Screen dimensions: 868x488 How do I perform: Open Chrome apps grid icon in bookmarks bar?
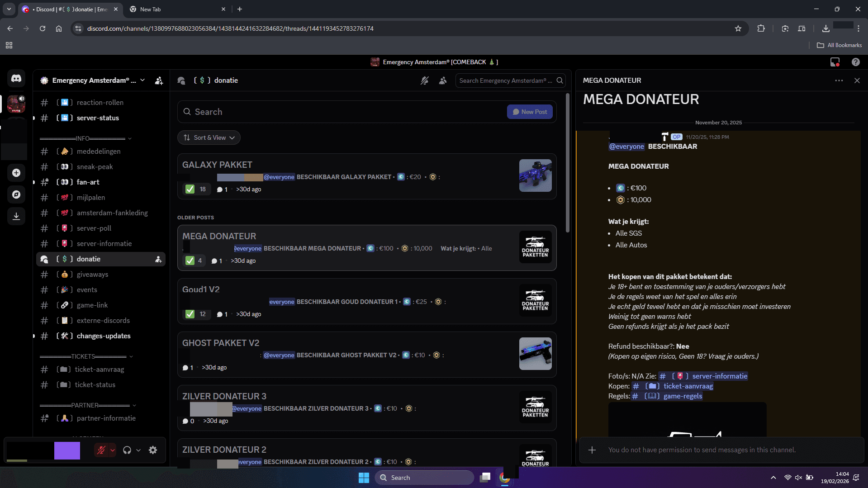coord(9,45)
